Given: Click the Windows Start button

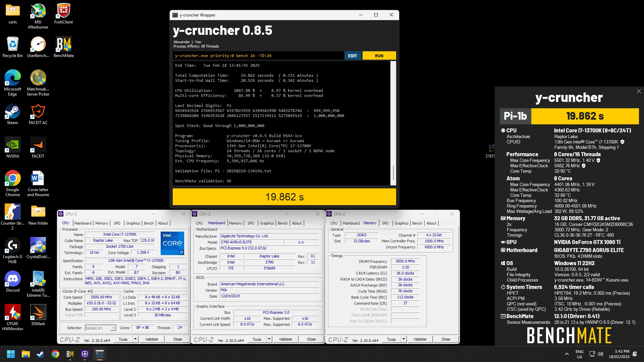Looking at the screenshot, I should pos(11,354).
